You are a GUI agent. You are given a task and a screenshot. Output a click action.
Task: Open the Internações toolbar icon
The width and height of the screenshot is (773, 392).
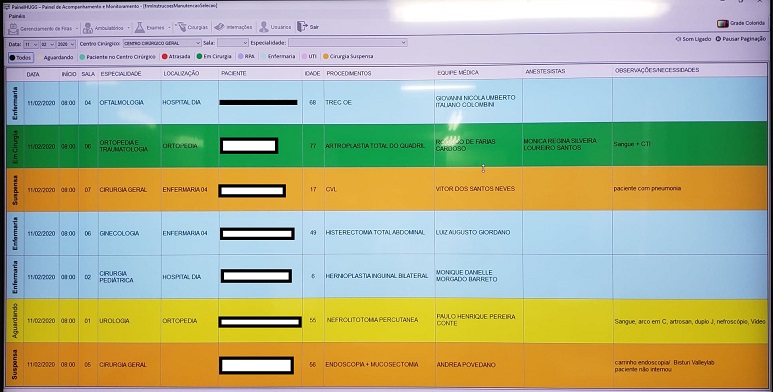tap(219, 27)
